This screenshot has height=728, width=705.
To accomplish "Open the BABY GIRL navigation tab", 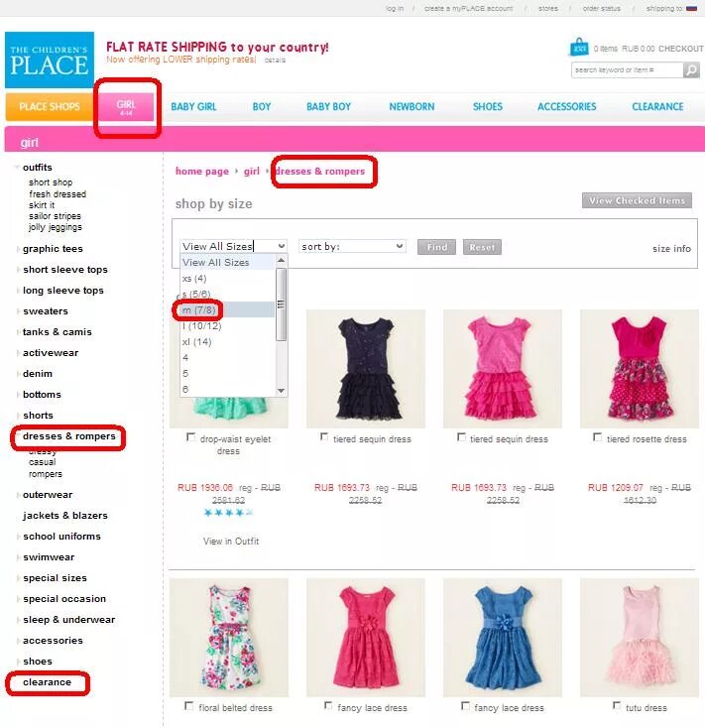I will [x=193, y=106].
